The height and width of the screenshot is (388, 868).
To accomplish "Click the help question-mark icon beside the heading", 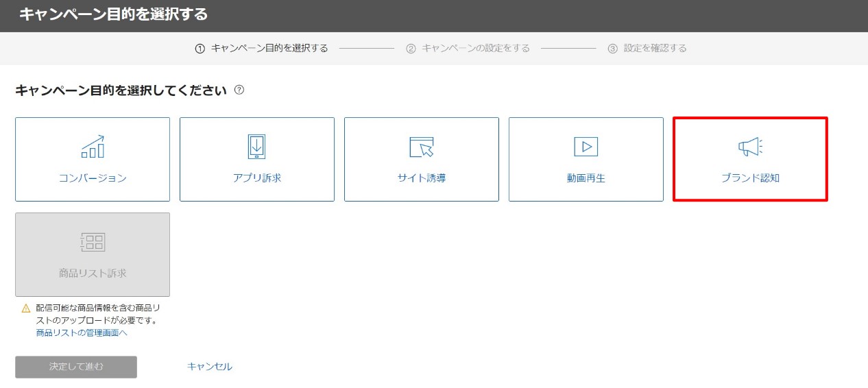I will [239, 90].
